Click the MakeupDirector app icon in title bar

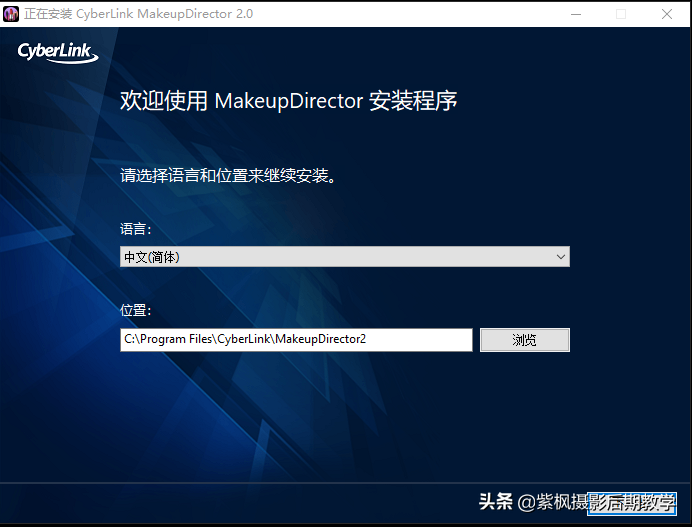pyautogui.click(x=11, y=14)
